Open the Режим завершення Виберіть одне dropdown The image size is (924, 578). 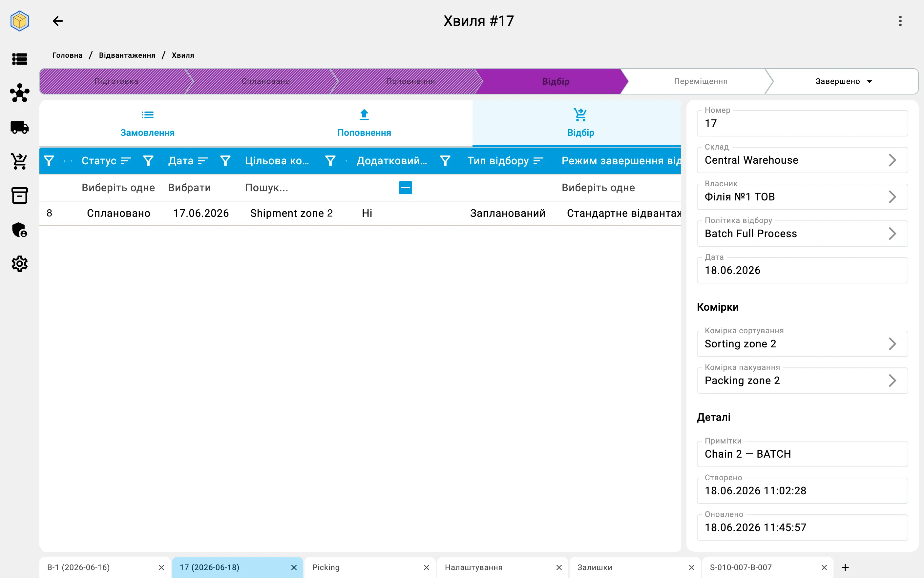pyautogui.click(x=598, y=188)
